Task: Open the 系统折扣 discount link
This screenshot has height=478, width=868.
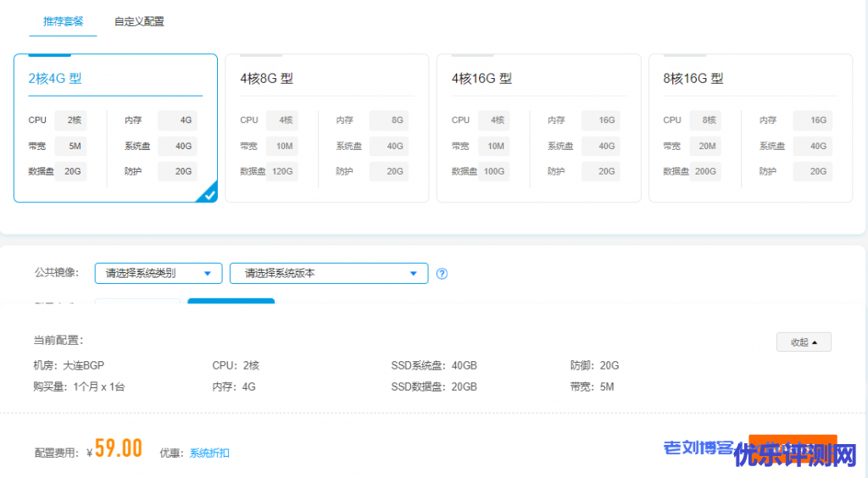Action: pyautogui.click(x=209, y=453)
